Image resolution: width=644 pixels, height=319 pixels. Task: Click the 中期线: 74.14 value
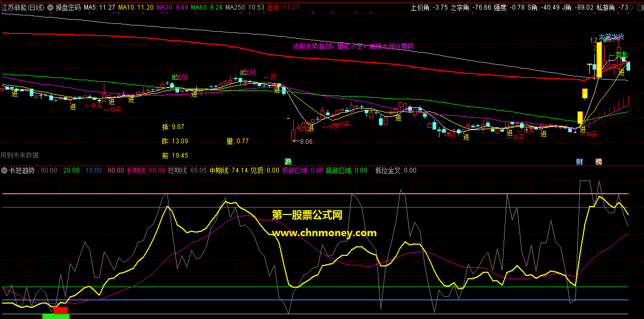[228, 170]
